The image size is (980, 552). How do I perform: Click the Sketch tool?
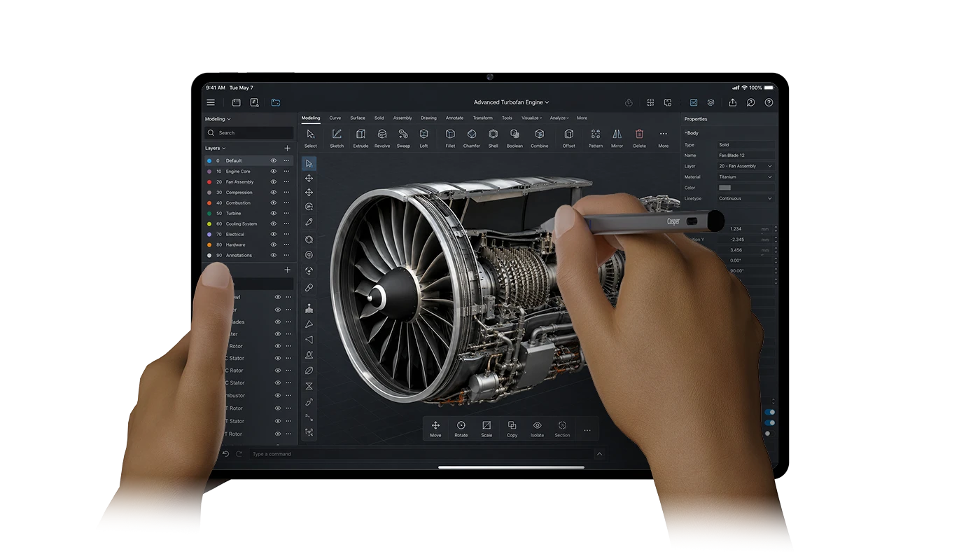(x=337, y=137)
